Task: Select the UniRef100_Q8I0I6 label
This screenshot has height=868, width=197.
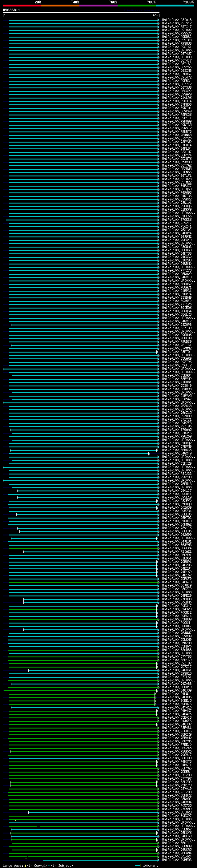Action: tap(177, 528)
